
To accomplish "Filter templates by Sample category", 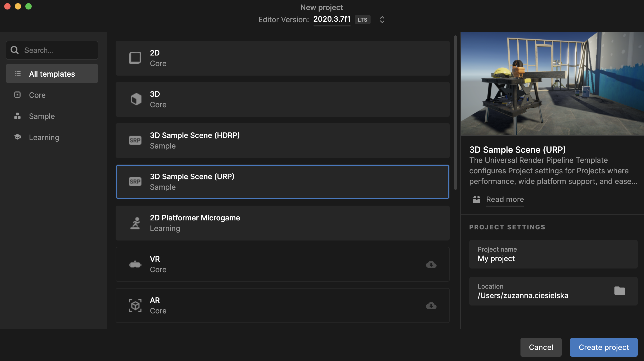I will click(x=42, y=116).
